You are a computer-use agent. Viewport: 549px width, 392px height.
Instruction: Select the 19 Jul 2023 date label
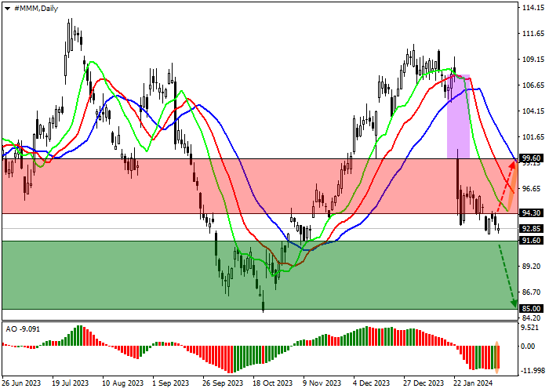click(71, 383)
